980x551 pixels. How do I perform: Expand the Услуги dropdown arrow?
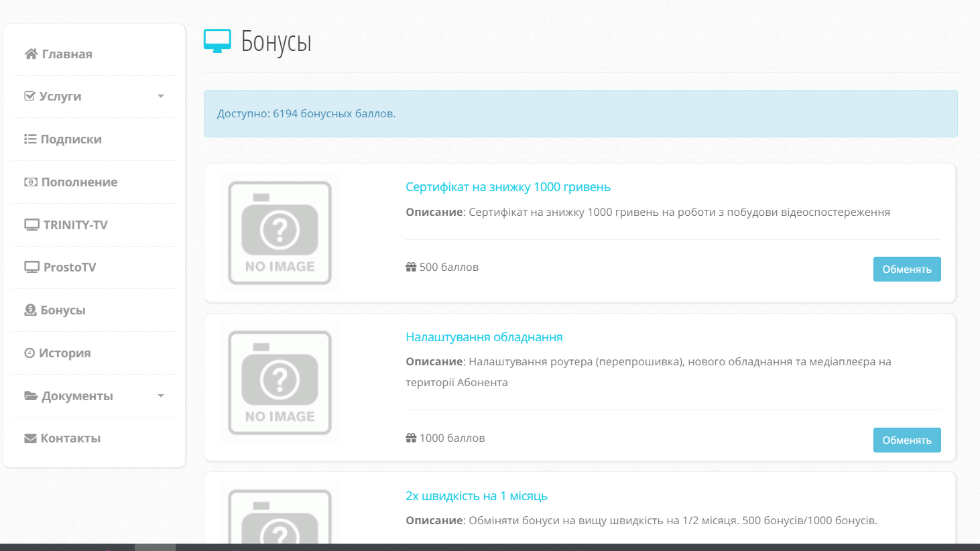pyautogui.click(x=161, y=97)
